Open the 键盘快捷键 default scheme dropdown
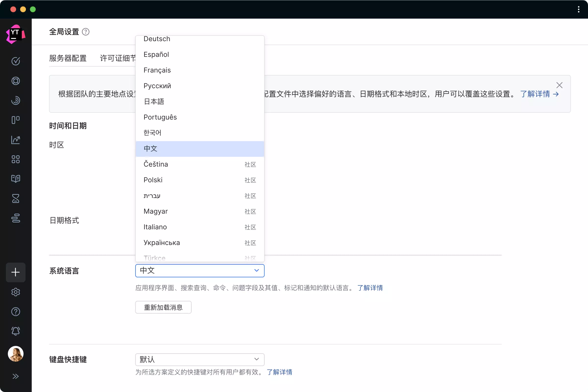The width and height of the screenshot is (588, 392). point(199,359)
